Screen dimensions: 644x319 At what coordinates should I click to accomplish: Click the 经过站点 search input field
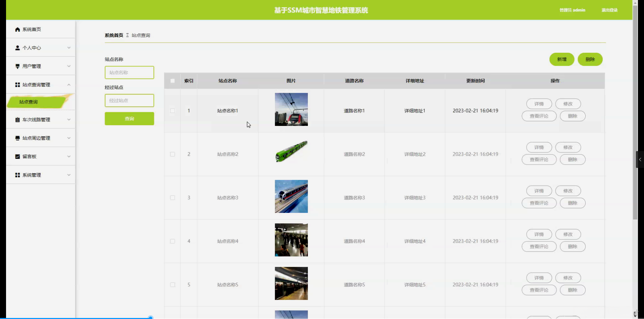point(129,100)
